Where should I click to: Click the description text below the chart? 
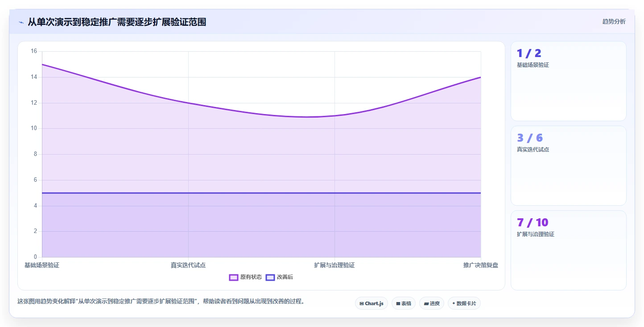161,301
